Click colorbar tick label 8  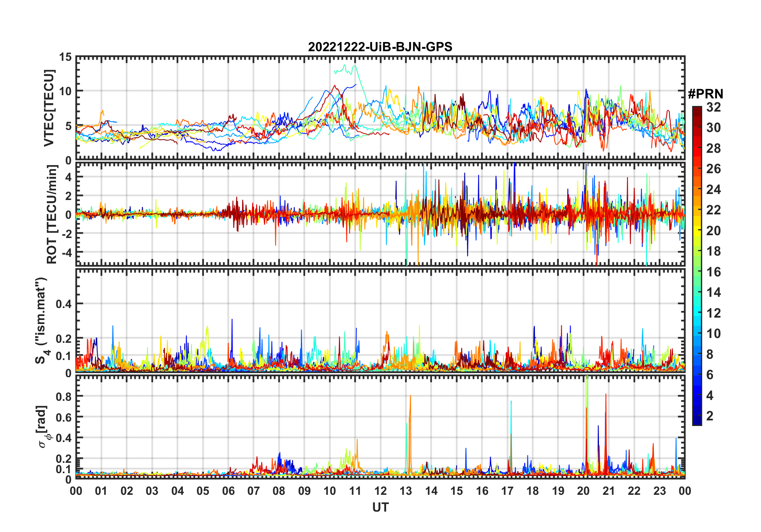pos(710,354)
